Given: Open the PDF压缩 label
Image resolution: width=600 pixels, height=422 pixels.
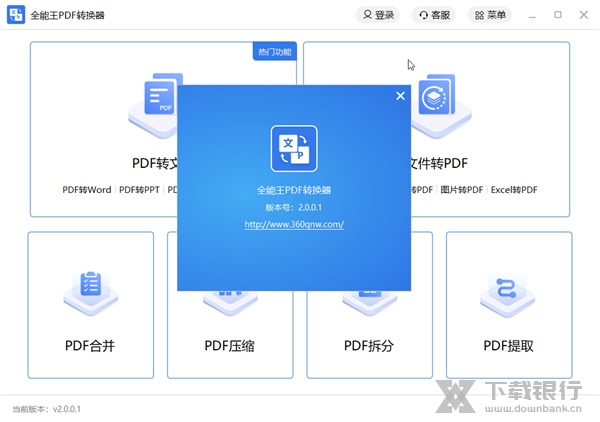Looking at the screenshot, I should click(x=229, y=346).
